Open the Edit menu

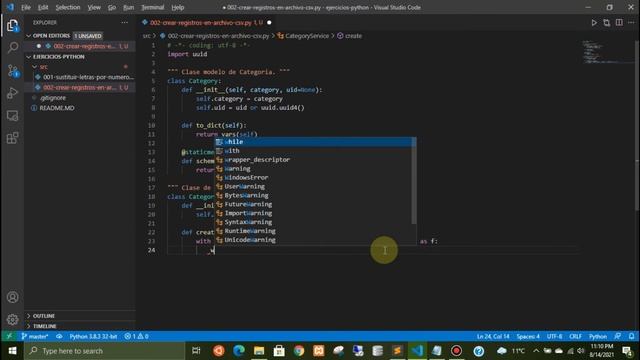coord(43,7)
